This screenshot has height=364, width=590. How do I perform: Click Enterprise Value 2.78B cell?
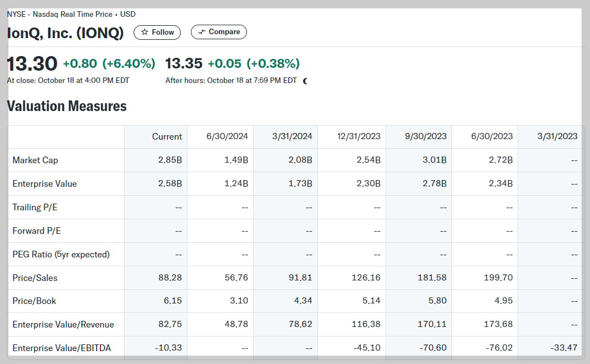435,183
